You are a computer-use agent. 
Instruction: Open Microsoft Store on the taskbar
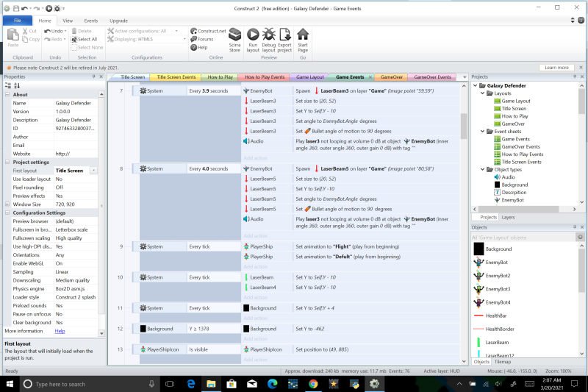(x=232, y=384)
